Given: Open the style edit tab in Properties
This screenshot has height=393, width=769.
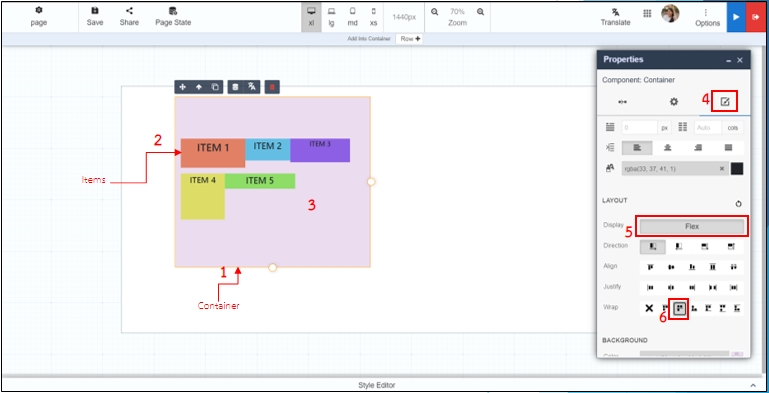Looking at the screenshot, I should pos(725,102).
